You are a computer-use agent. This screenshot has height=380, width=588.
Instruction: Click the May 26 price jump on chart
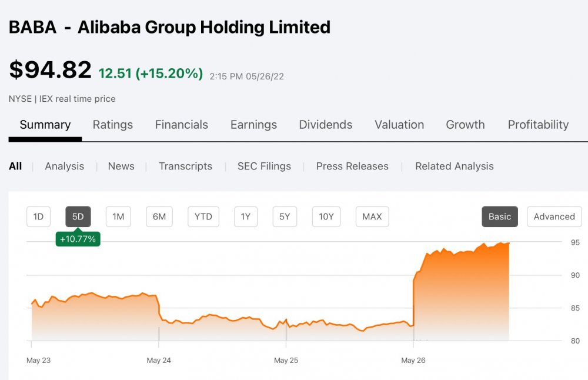pyautogui.click(x=414, y=294)
